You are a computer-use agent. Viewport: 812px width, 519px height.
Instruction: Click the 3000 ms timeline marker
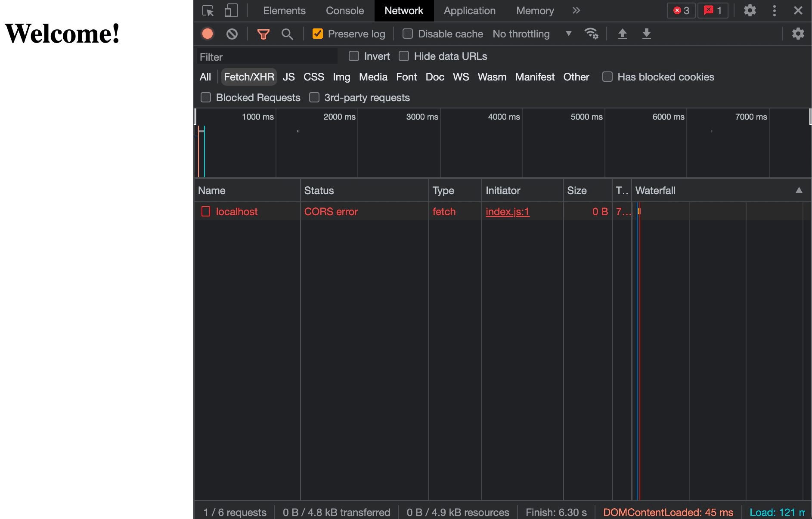422,117
